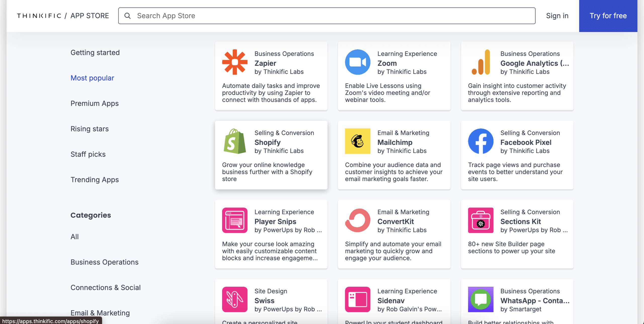Click the Thinkific logo in header
This screenshot has height=324, width=644.
point(39,16)
